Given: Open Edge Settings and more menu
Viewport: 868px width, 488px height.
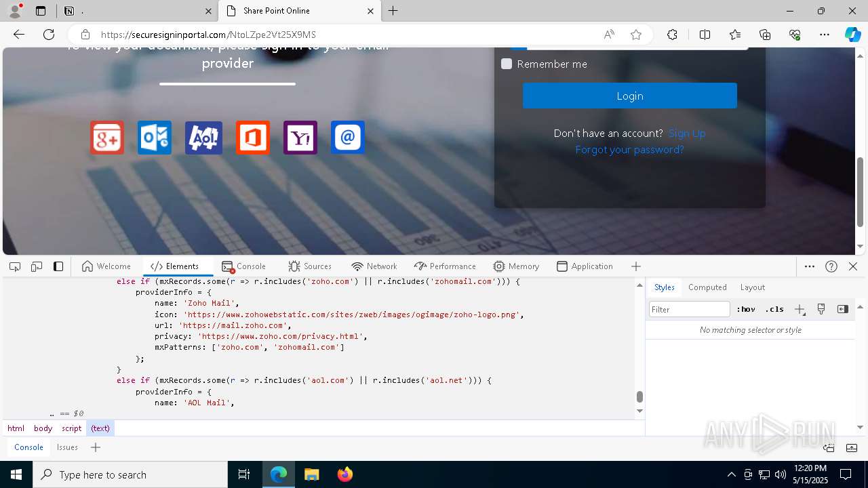Looking at the screenshot, I should [825, 35].
